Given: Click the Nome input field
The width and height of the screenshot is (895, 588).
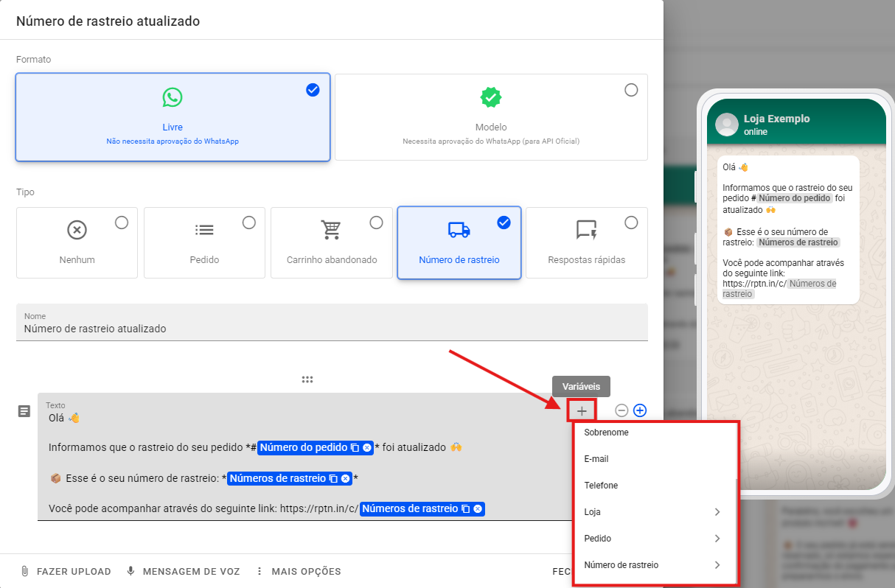Looking at the screenshot, I should (x=332, y=329).
